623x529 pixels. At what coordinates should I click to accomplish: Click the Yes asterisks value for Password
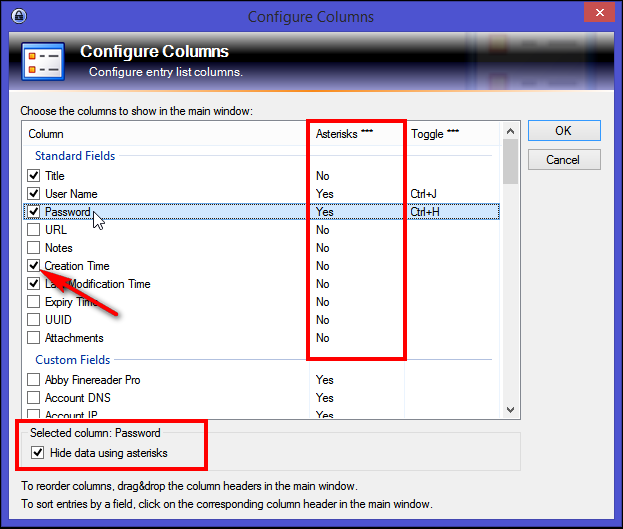click(x=325, y=212)
